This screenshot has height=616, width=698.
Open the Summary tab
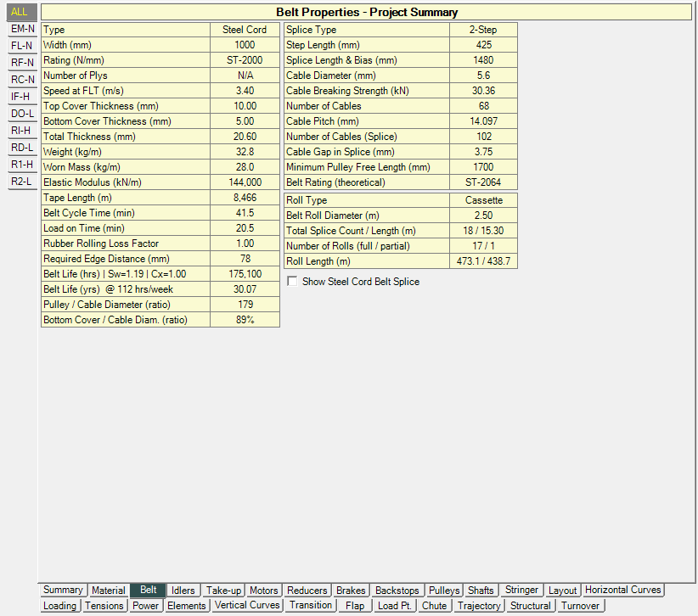click(63, 591)
